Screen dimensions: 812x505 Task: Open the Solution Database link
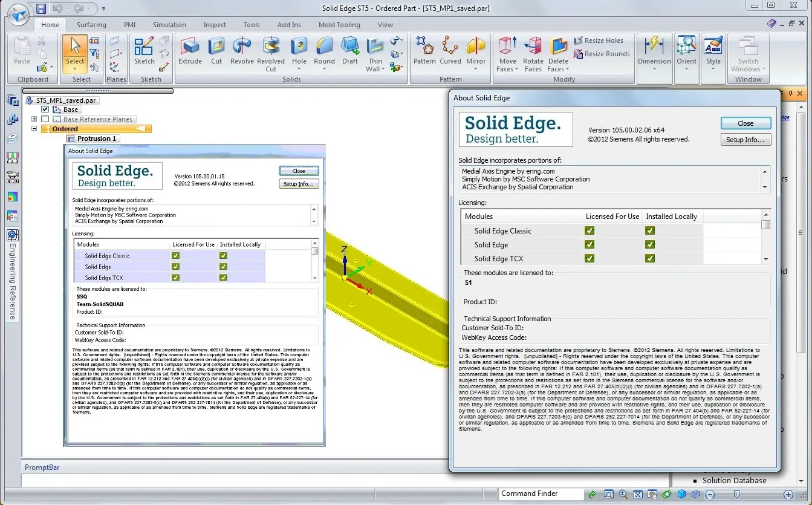pos(734,481)
